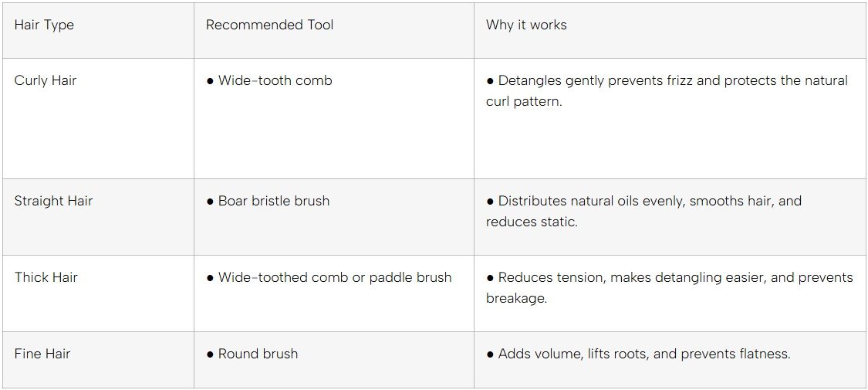
Task: Select the "Thick Hair" row label
Action: (x=46, y=277)
